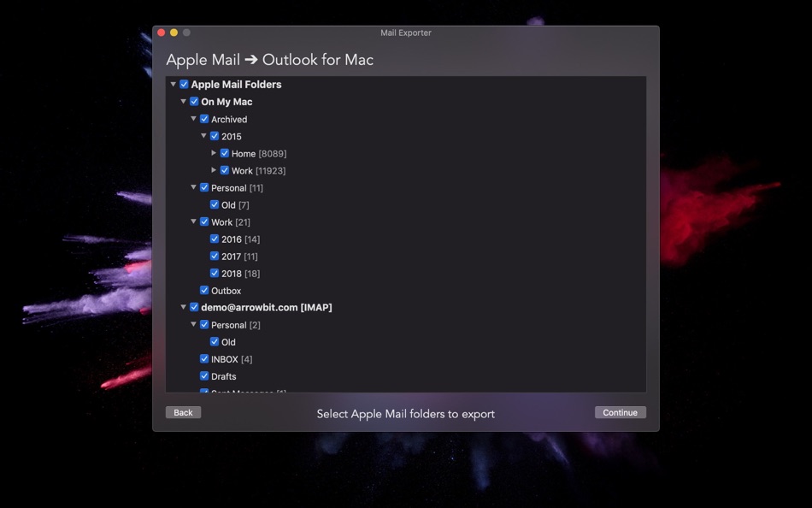Image resolution: width=812 pixels, height=508 pixels.
Task: Uncheck the Home [8089] checkbox
Action: (x=225, y=153)
